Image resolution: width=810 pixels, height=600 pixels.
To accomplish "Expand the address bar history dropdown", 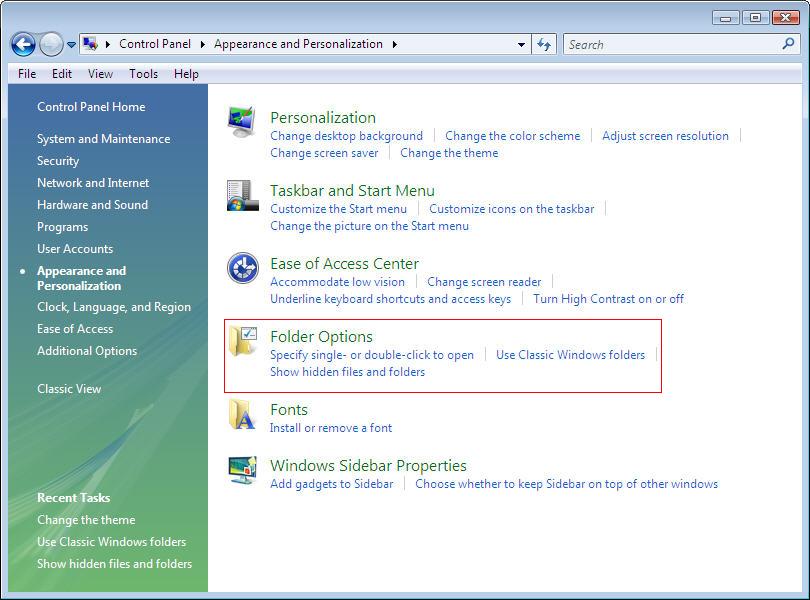I will (521, 45).
